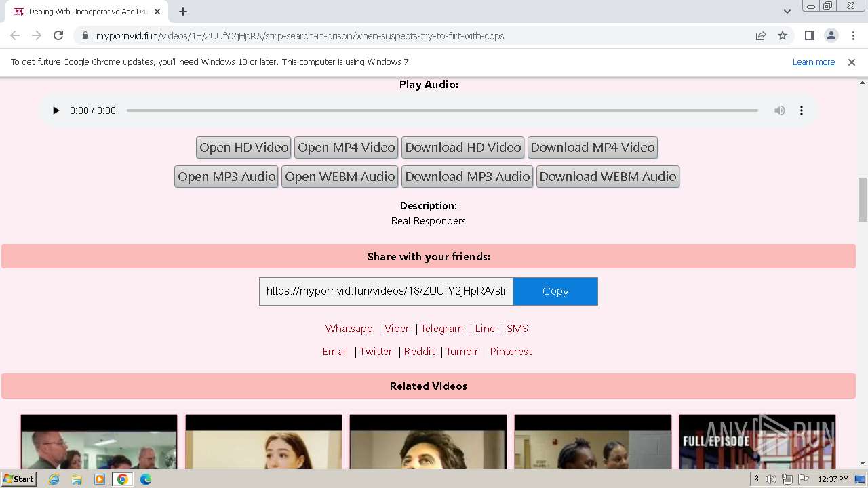Share via Viber link
Image resolution: width=868 pixels, height=488 pixels.
pyautogui.click(x=397, y=329)
